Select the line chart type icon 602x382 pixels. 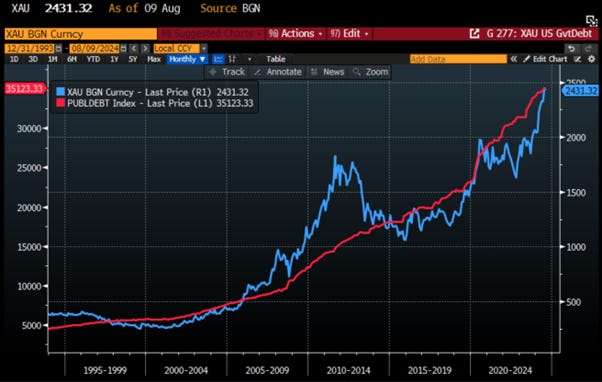click(x=218, y=59)
